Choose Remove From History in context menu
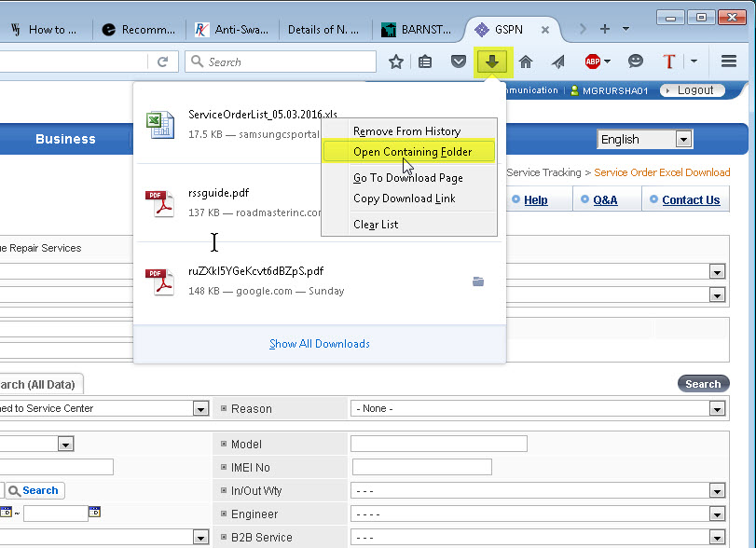Screen dimensions: 756x548 click(406, 131)
